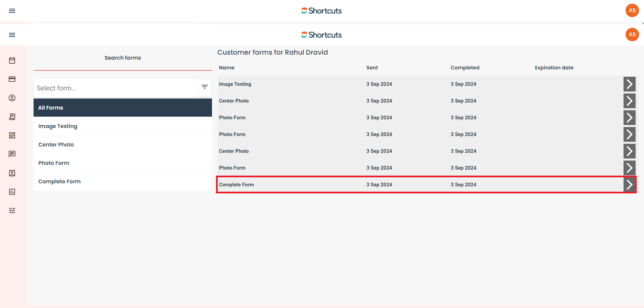Open the contact badge sidebar icon

click(12, 173)
